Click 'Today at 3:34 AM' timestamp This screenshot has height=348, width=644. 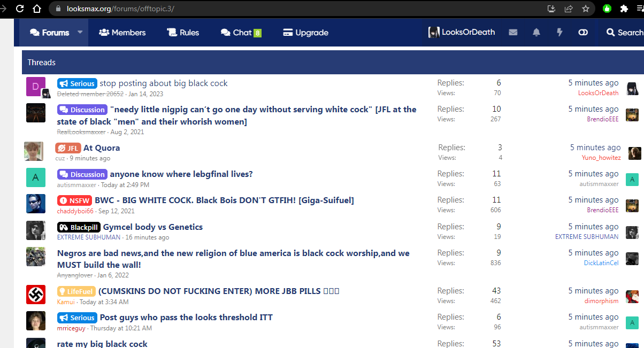point(104,301)
